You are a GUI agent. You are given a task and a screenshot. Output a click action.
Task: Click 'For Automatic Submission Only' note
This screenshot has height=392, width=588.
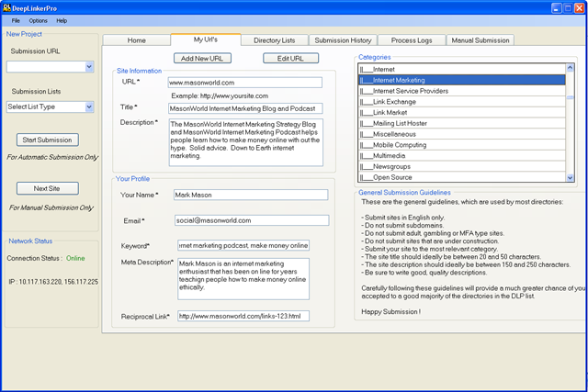tap(52, 157)
